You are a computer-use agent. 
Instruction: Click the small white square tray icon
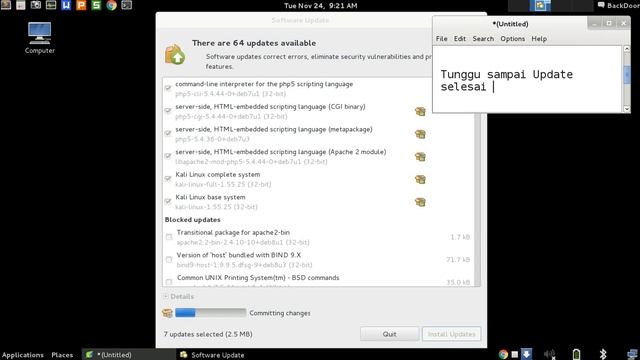tap(515, 355)
